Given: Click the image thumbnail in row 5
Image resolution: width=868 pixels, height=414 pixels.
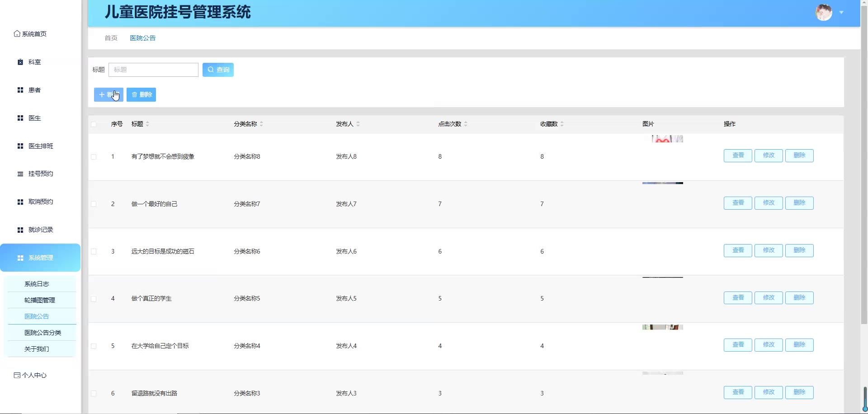Looking at the screenshot, I should point(663,327).
